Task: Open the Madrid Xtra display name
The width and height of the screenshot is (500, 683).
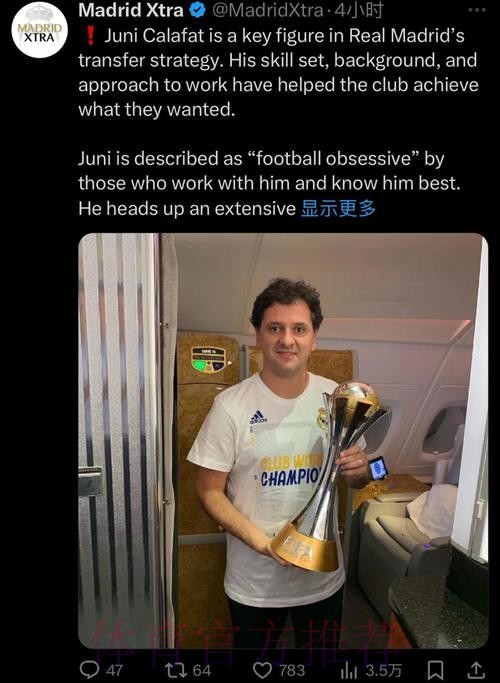Action: pos(131,10)
